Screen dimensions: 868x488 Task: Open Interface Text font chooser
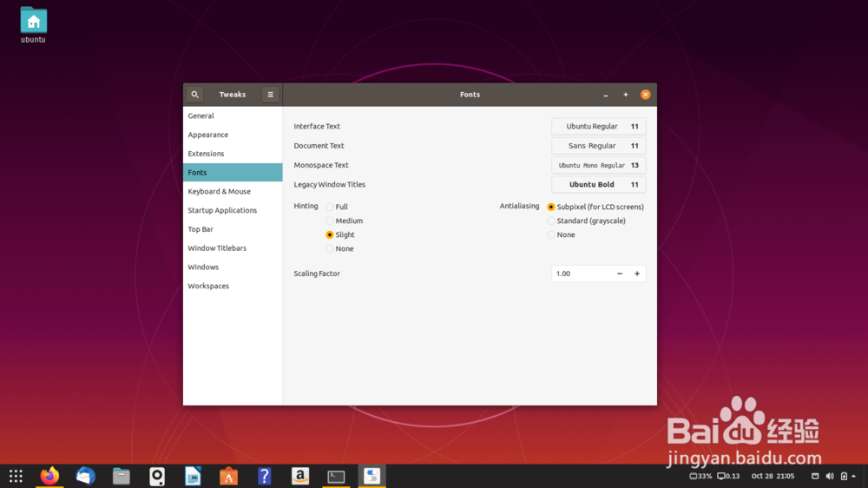598,126
